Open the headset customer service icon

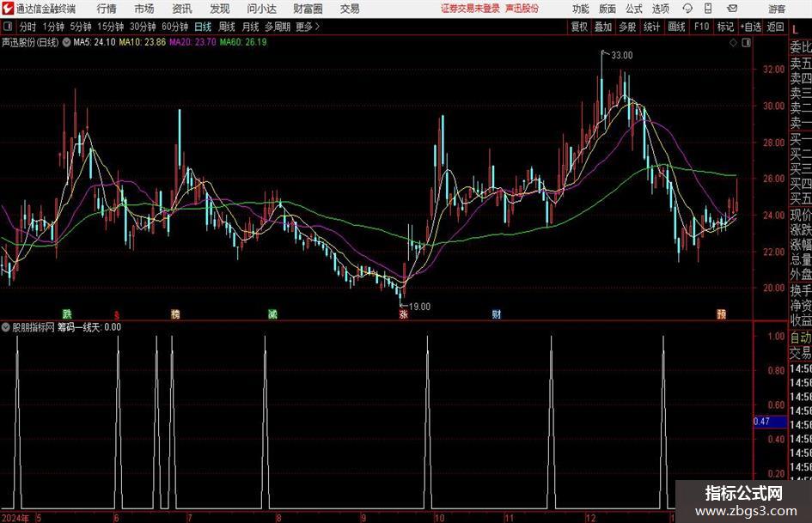tap(687, 9)
